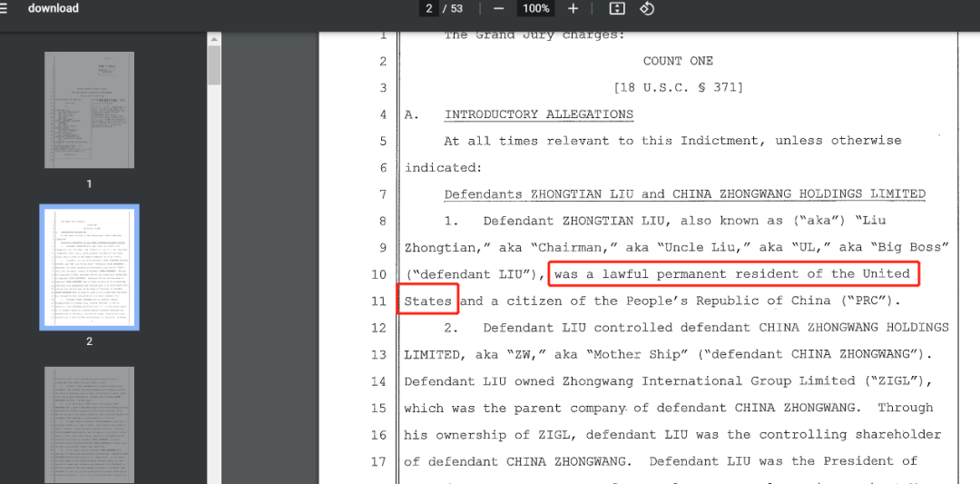Click the '[18 U.S.C. § 371]' citation
Viewport: 980px width, 484px height.
[x=678, y=88]
